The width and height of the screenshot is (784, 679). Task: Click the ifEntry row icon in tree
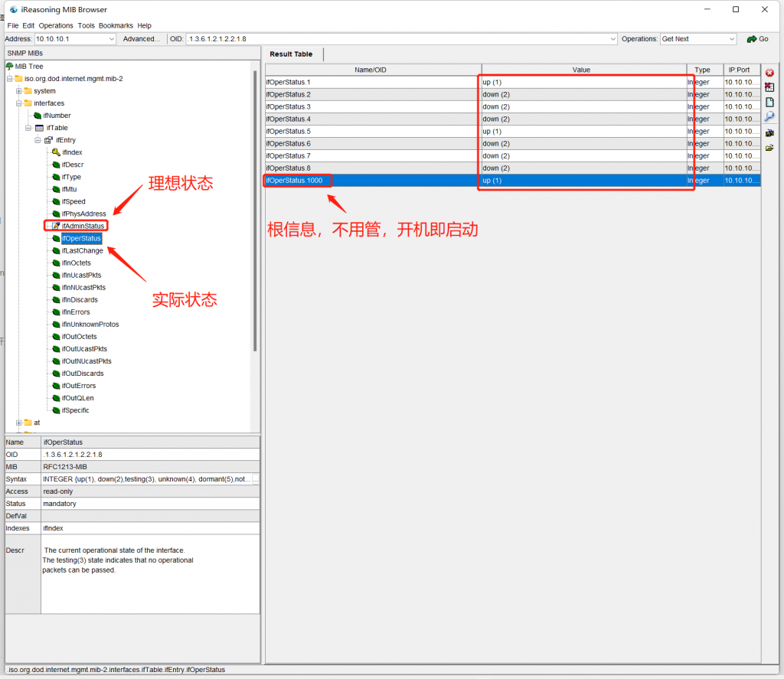(x=48, y=140)
